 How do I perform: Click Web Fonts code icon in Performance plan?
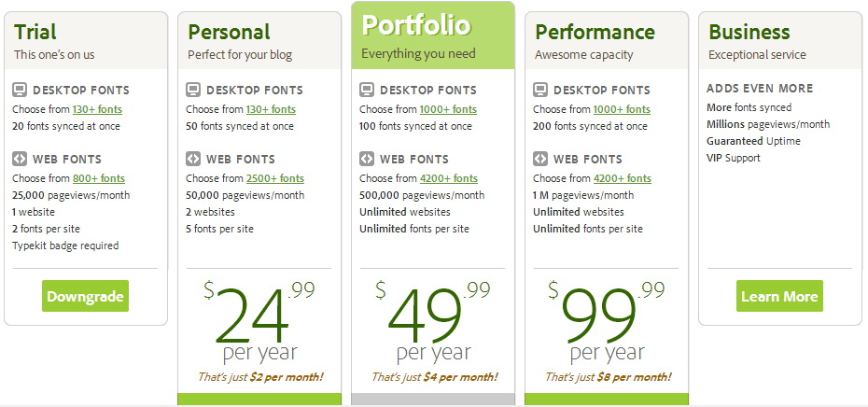[x=540, y=159]
